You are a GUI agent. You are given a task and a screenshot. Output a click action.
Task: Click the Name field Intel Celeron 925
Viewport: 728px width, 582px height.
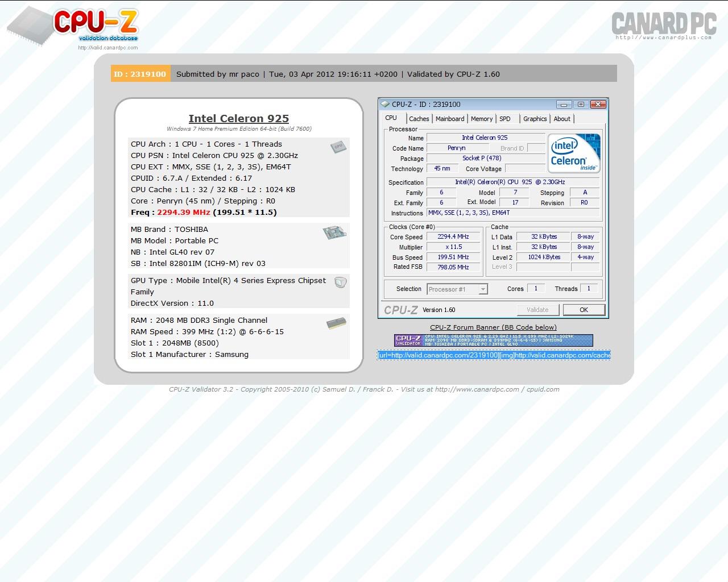(x=485, y=138)
